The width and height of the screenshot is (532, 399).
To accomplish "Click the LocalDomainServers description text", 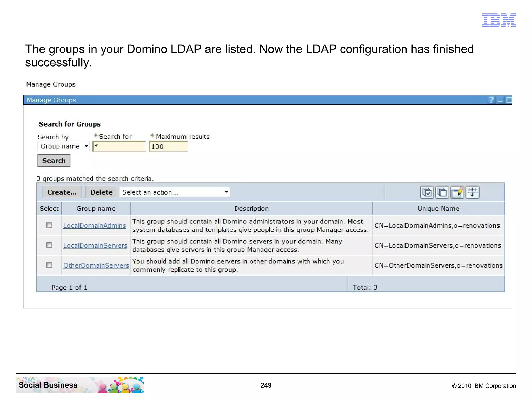I will tap(237, 245).
